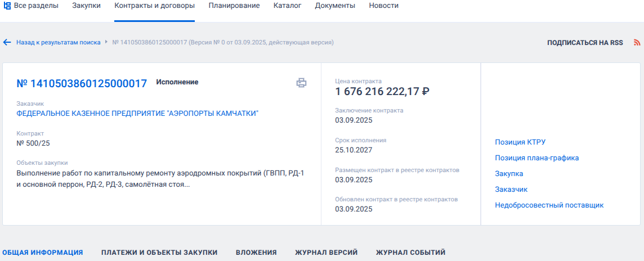This screenshot has height=261, width=644.
Task: Click the Размещен контракт в реестре date
Action: click(x=354, y=180)
